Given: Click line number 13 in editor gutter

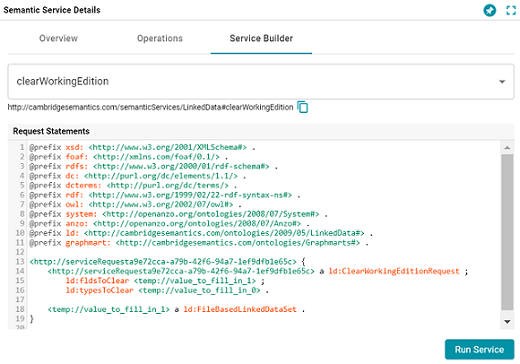Looking at the screenshot, I should [20, 262].
